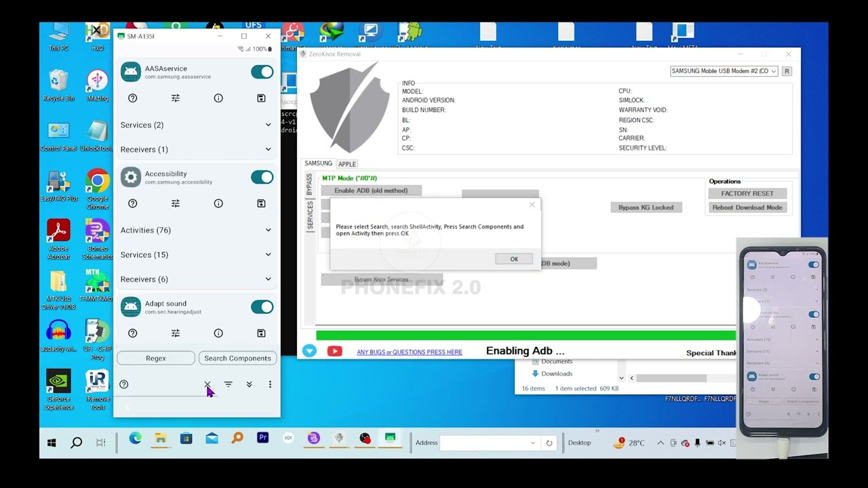Image resolution: width=868 pixels, height=488 pixels.
Task: Click the YouTube icon in ZeroKnox footer
Action: coord(334,350)
